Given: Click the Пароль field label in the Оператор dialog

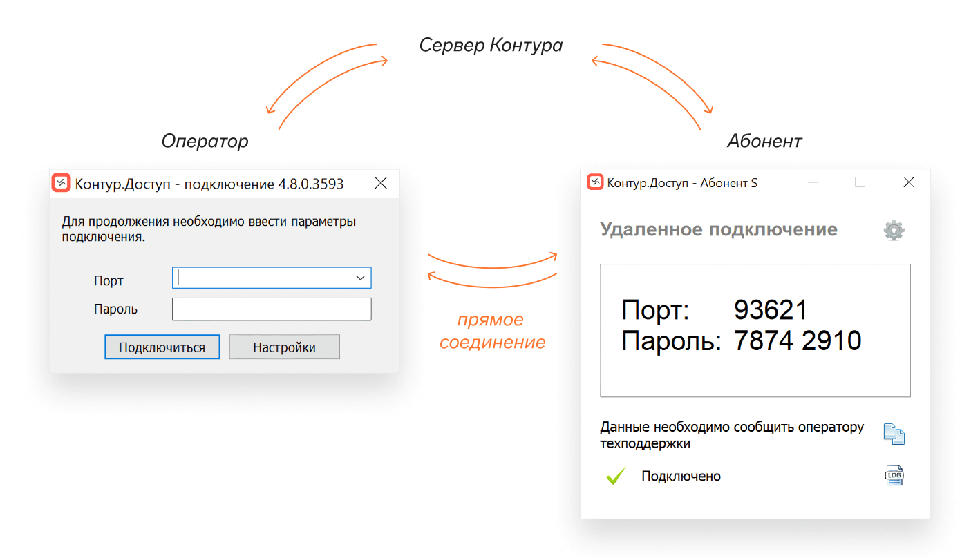Looking at the screenshot, I should tap(115, 309).
